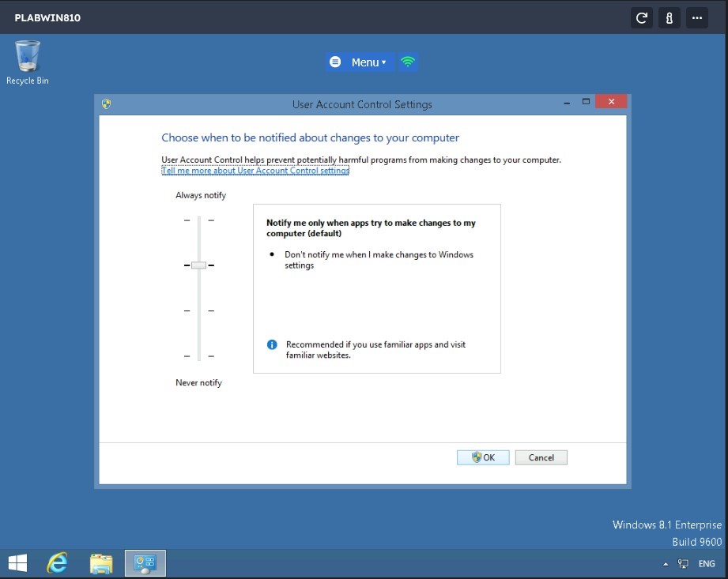
Task: Click the 'Never notify' label
Action: (x=198, y=383)
